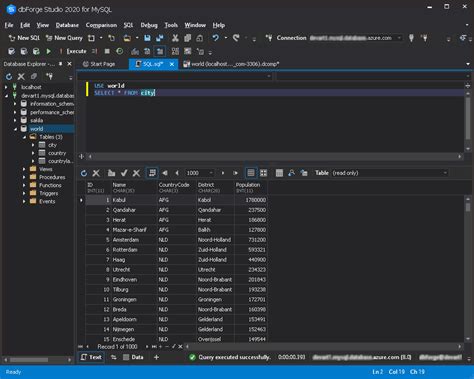
Task: Click the green Execute play icon
Action: (49, 51)
